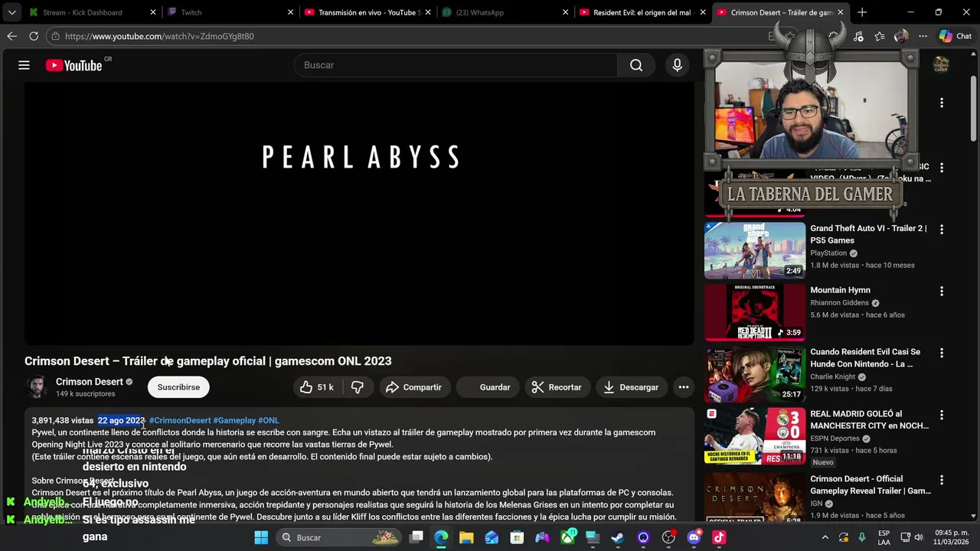Screen dimensions: 980x551
Task: Click the Compartir share button
Action: (413, 387)
